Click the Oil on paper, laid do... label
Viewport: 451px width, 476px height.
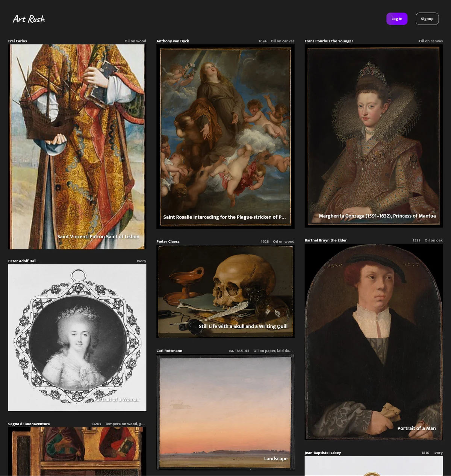point(273,351)
